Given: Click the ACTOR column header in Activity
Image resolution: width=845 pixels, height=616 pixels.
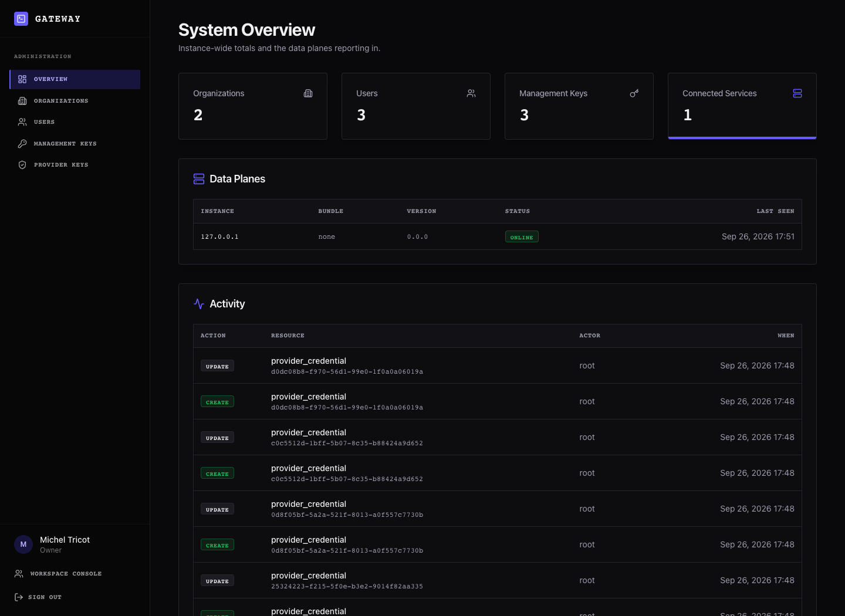Looking at the screenshot, I should [x=590, y=336].
